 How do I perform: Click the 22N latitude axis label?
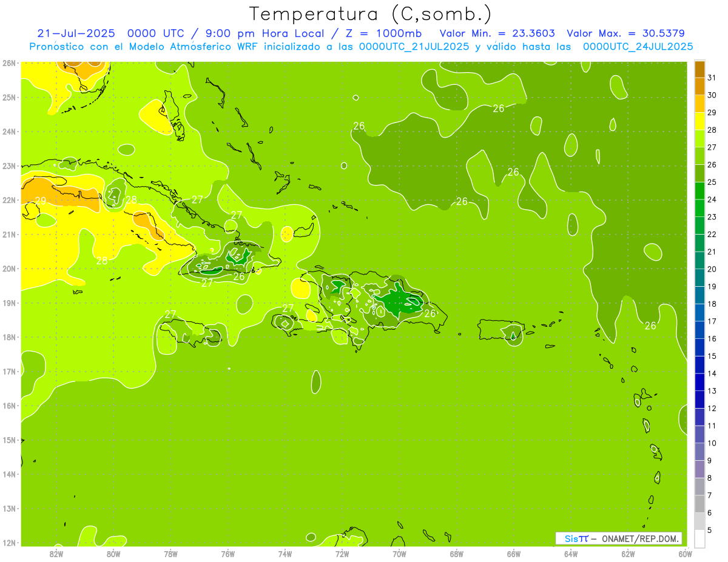[8, 200]
